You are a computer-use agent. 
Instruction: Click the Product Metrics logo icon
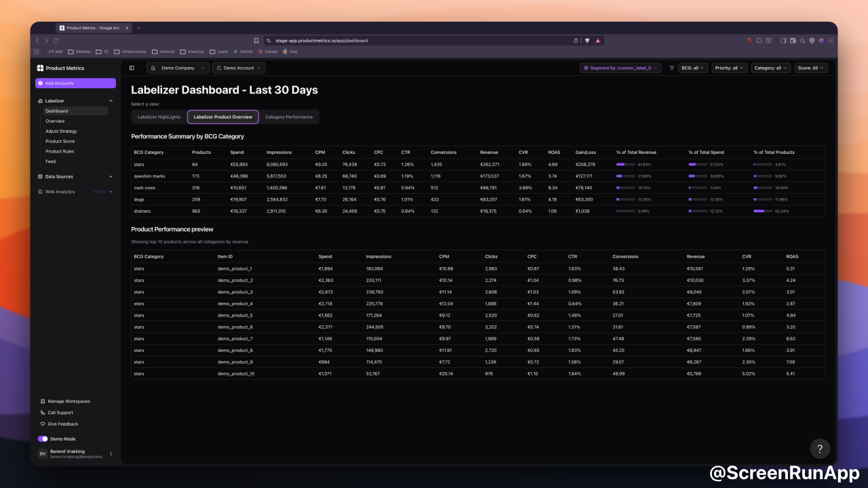(41, 68)
